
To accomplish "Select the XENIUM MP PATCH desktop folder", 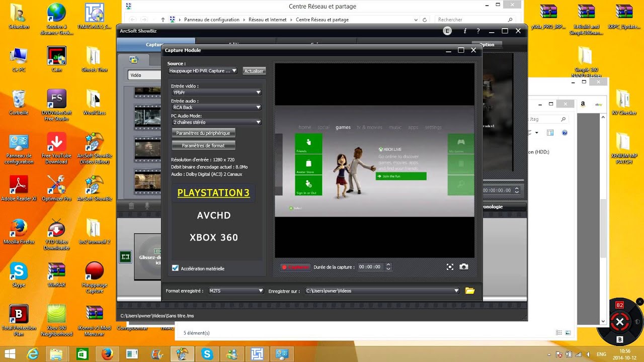I will tap(624, 148).
